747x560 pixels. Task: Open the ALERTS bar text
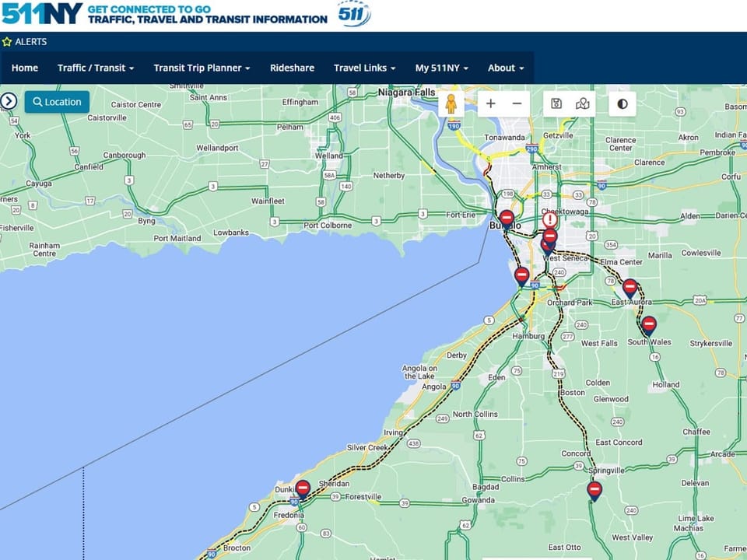[x=31, y=42]
